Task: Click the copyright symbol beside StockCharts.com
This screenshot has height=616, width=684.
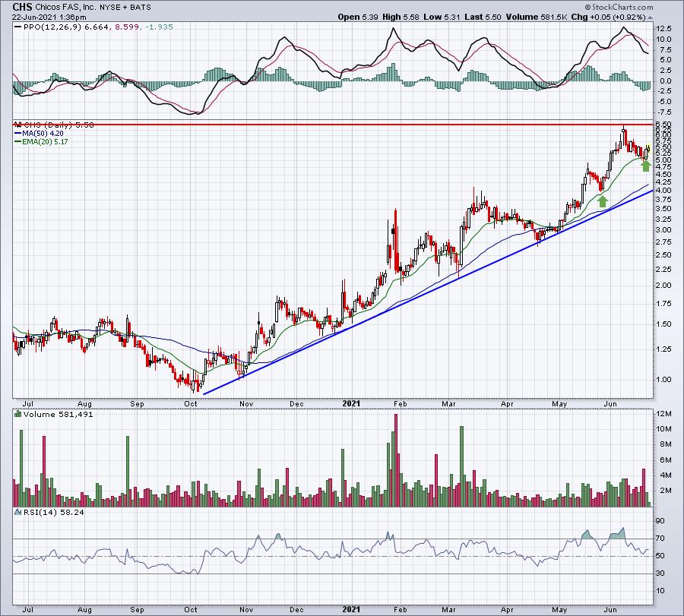Action: tap(587, 7)
